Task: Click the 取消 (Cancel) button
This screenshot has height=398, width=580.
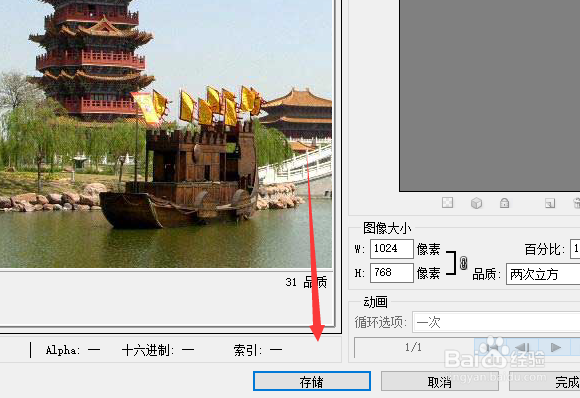Action: [439, 381]
